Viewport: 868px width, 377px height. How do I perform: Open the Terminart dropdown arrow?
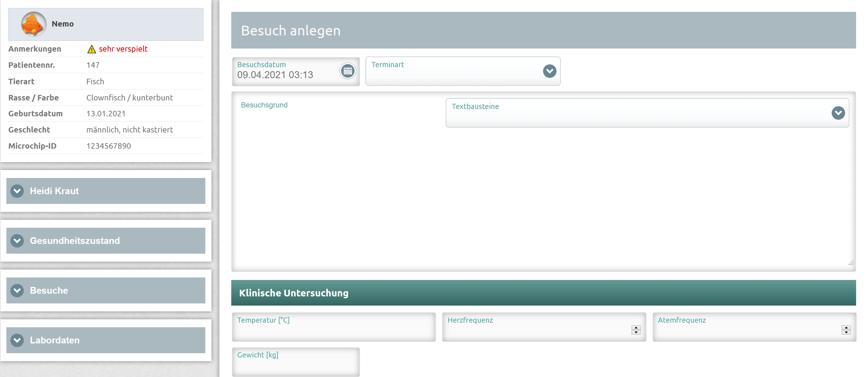[549, 71]
